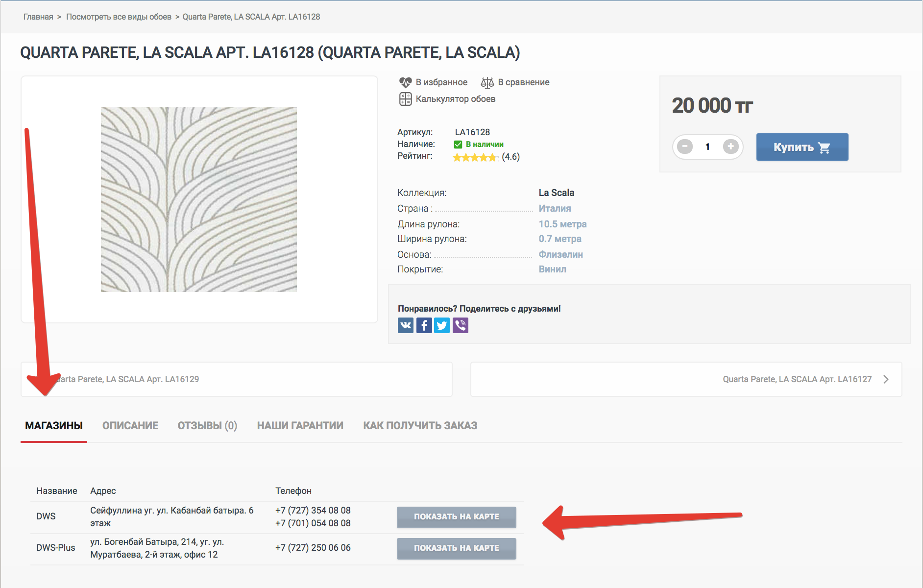Image resolution: width=923 pixels, height=588 pixels.
Task: Switch to the ОПИСАНИЕ tab
Action: [x=130, y=425]
